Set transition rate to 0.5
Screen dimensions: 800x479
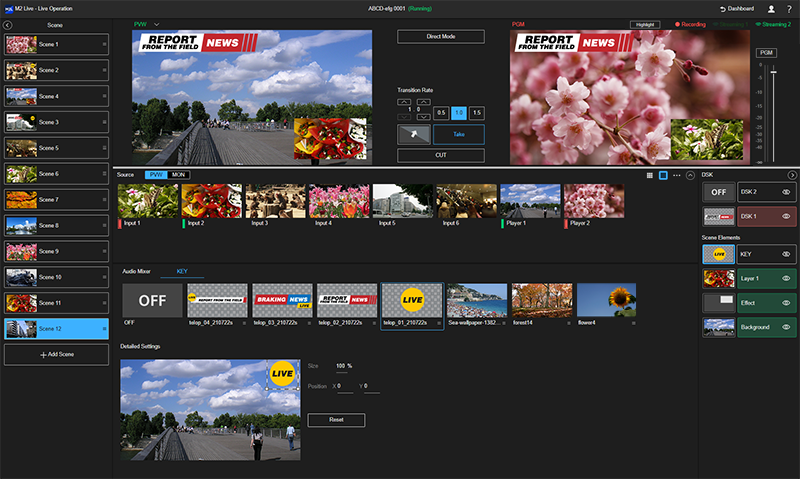(x=441, y=113)
